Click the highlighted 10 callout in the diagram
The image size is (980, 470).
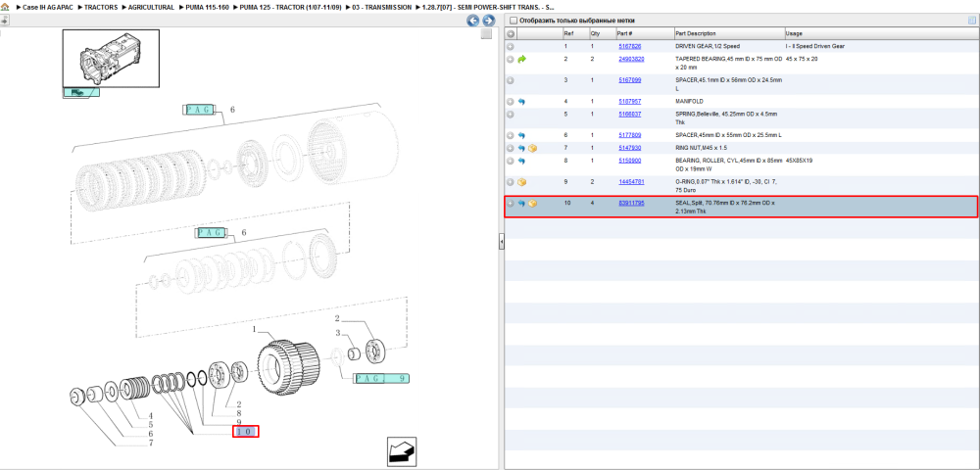(x=246, y=431)
